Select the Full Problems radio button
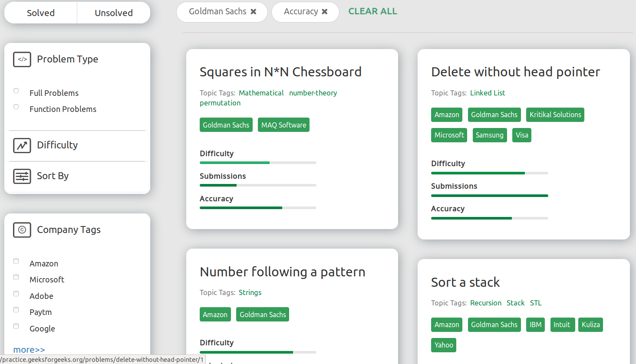Viewport: 636px width, 364px height. point(16,91)
